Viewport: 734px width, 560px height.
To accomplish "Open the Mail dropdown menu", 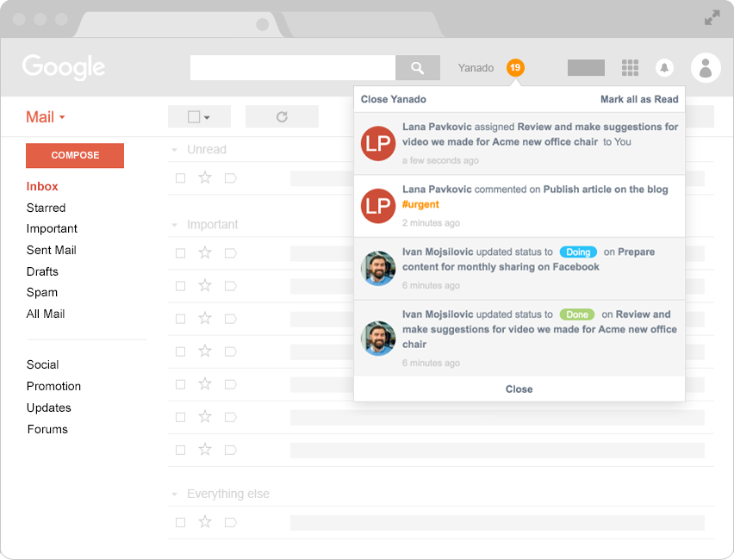I will (46, 117).
